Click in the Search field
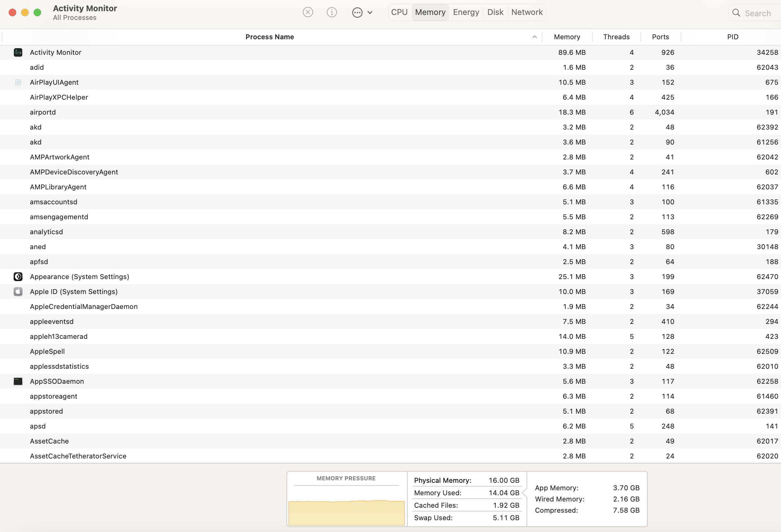The image size is (781, 532). 760,13
